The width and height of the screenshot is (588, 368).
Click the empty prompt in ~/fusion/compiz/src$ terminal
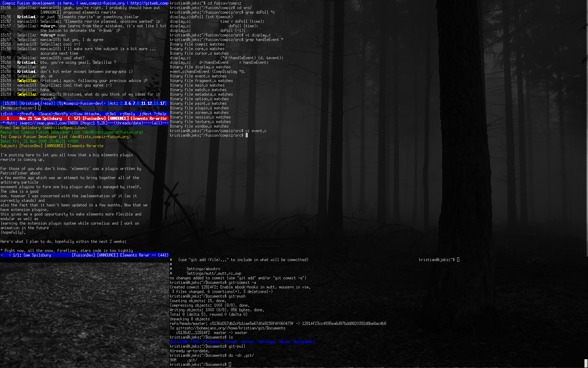coord(209,135)
